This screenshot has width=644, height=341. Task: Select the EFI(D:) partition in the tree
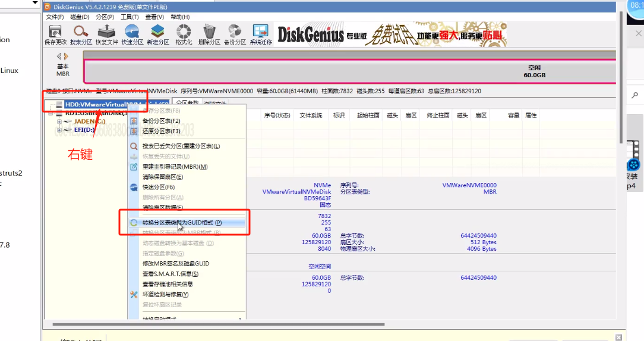click(84, 130)
